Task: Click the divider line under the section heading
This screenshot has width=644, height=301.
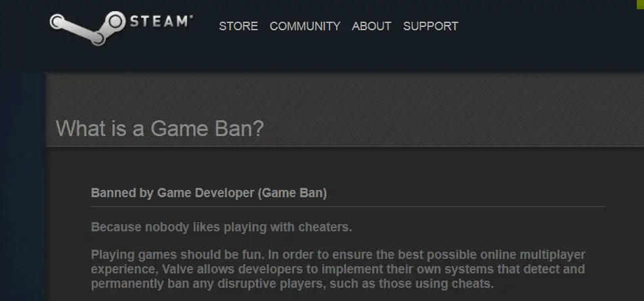Action: click(349, 207)
